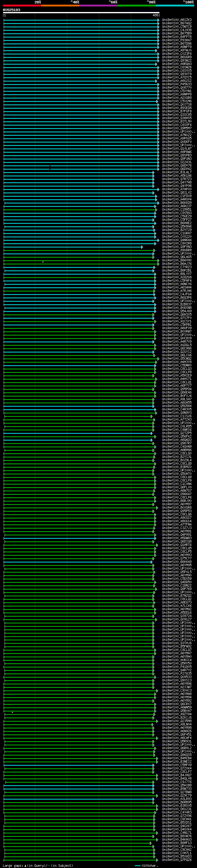The height and width of the screenshot is (868, 197).
Task: Open entry UniRef100_Q6BVL2
Action: pos(177,748)
